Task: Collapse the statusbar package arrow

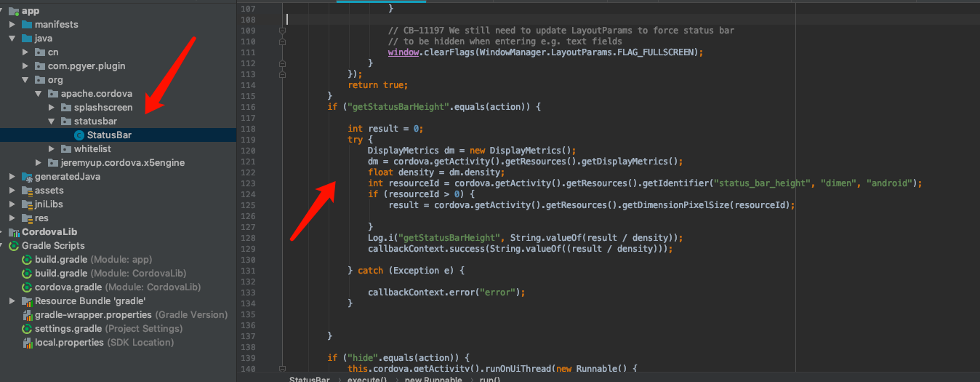Action: click(52, 122)
